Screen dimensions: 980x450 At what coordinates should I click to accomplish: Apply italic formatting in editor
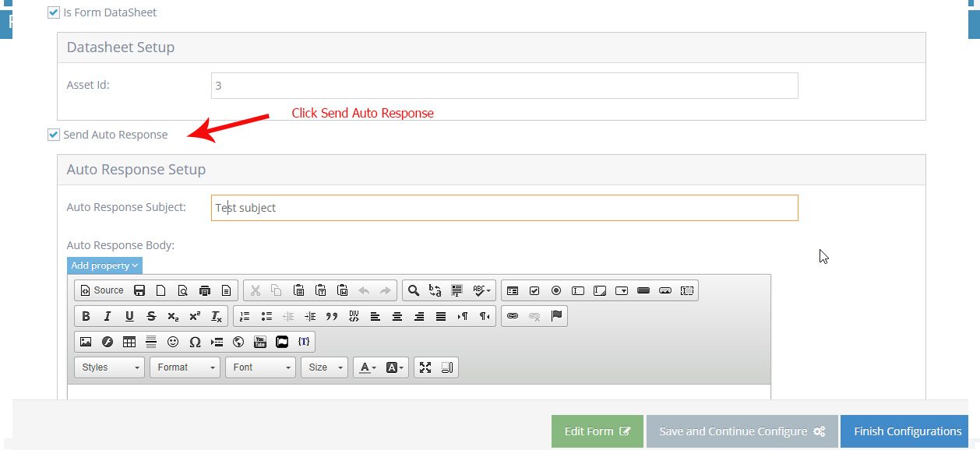tap(108, 316)
